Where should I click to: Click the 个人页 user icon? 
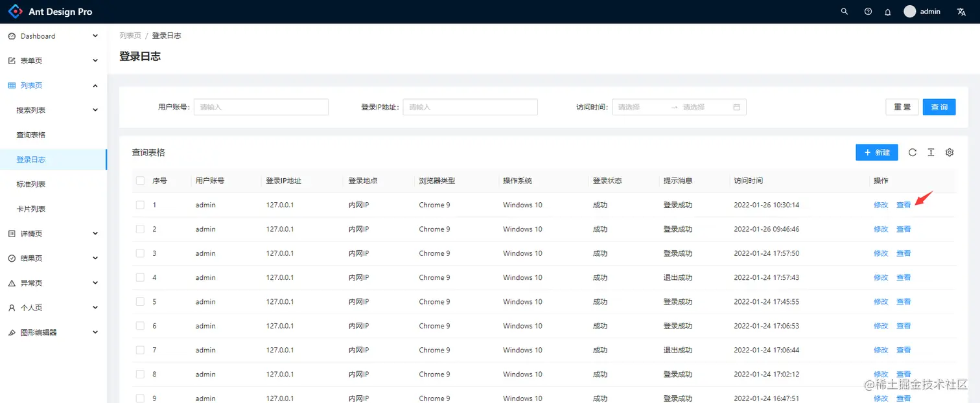pyautogui.click(x=12, y=308)
